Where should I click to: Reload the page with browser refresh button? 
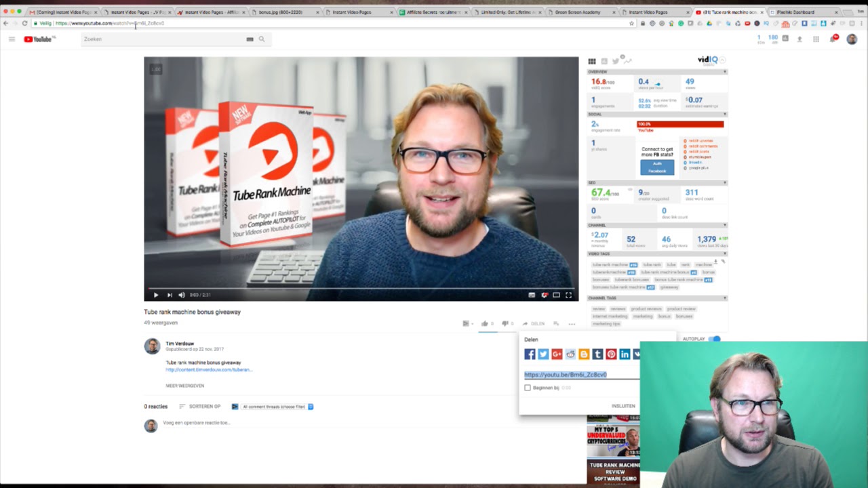[24, 23]
